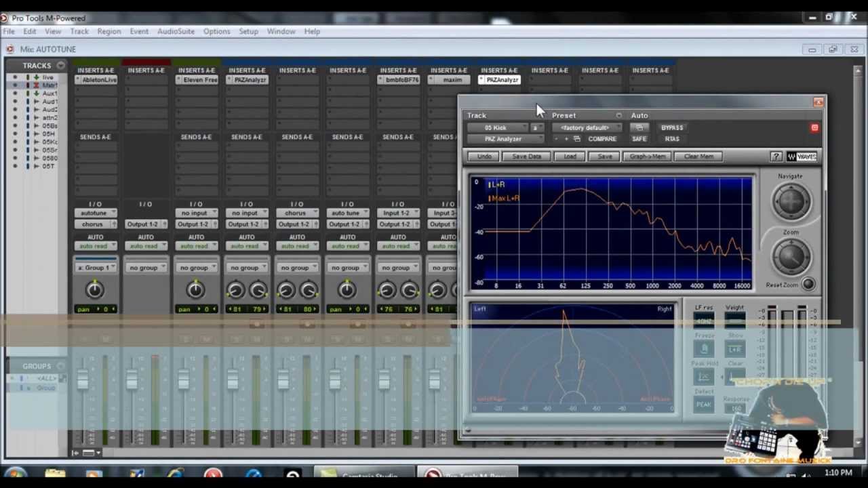This screenshot has height=488, width=868.
Task: Select the 05Kc track in tracks list
Action: pyautogui.click(x=50, y=142)
